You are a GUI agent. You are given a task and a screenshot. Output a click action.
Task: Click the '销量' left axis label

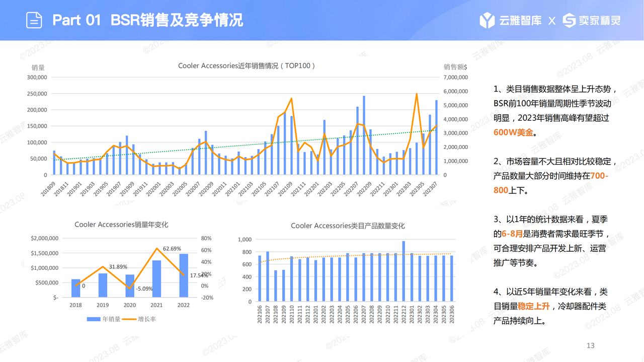click(38, 67)
